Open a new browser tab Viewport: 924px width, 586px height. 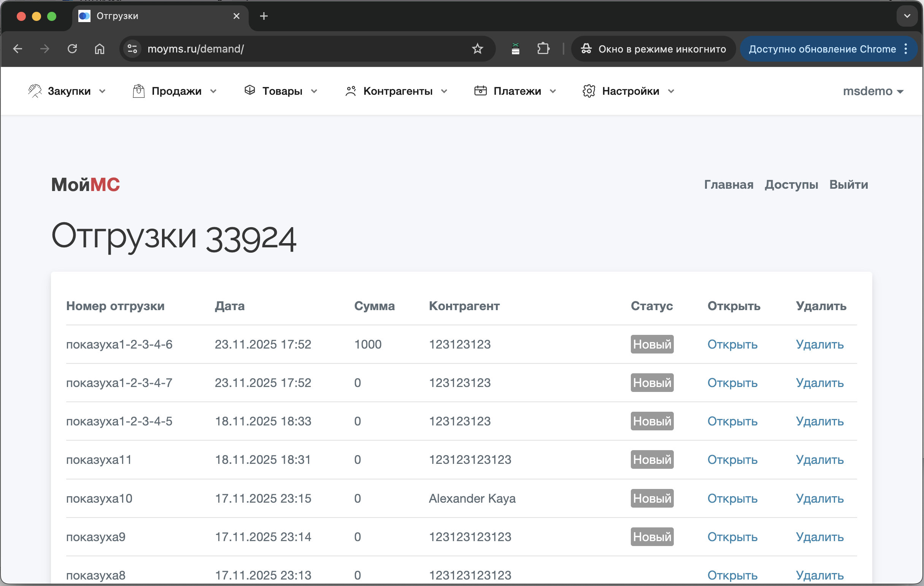264,16
